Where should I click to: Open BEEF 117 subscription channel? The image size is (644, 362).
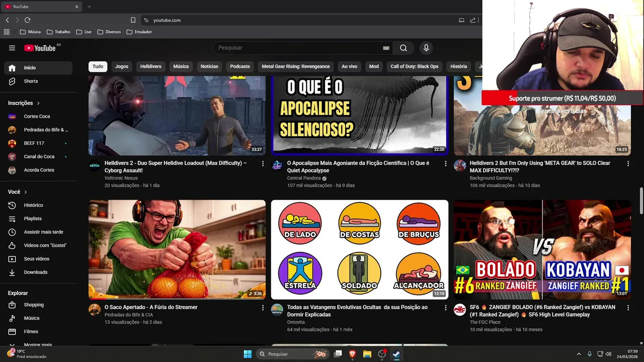click(38, 143)
